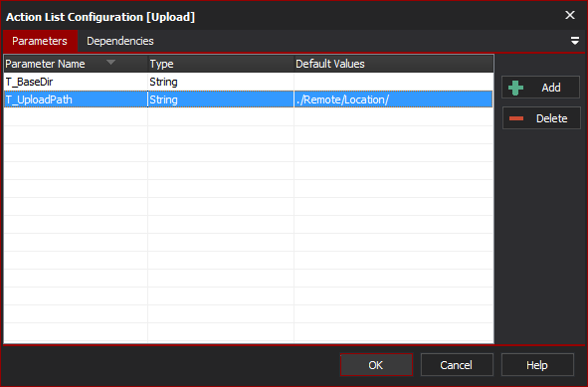Screen dimensions: 588x387
Task: Open Help for this dialog
Action: (537, 364)
